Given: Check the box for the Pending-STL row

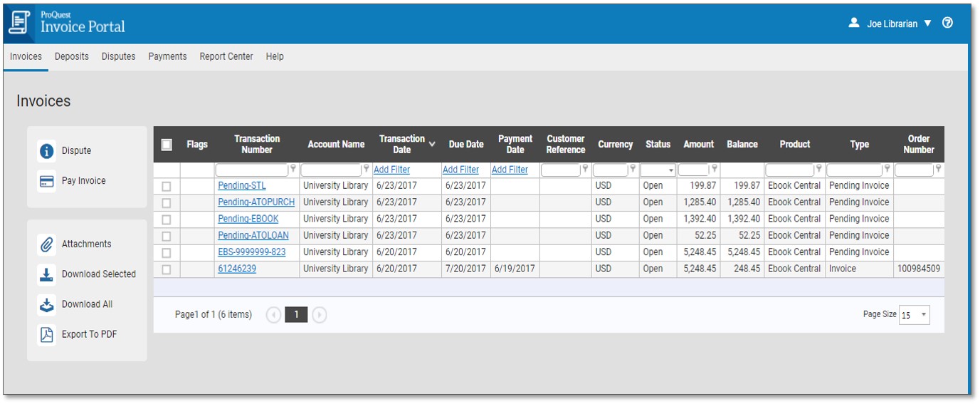Looking at the screenshot, I should [167, 186].
